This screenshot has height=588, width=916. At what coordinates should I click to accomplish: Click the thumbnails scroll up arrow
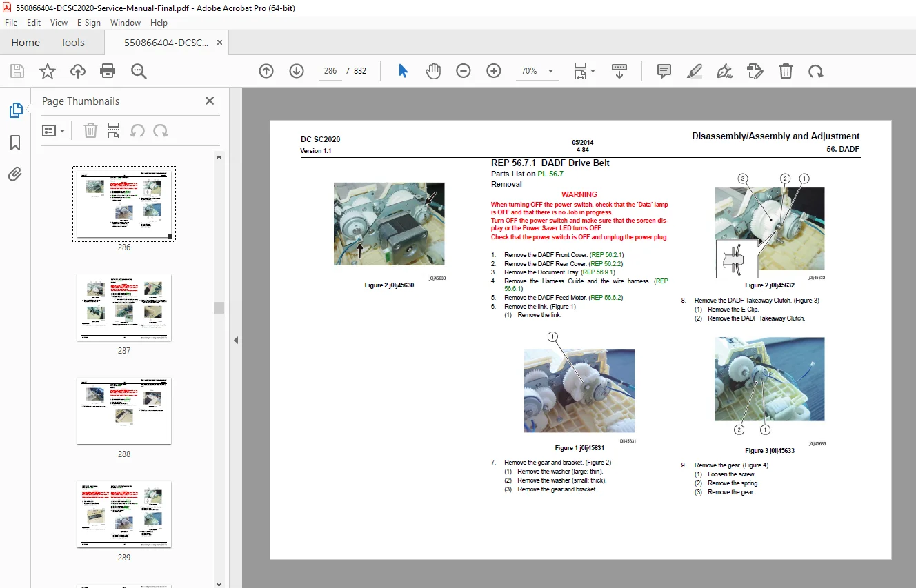(219, 157)
